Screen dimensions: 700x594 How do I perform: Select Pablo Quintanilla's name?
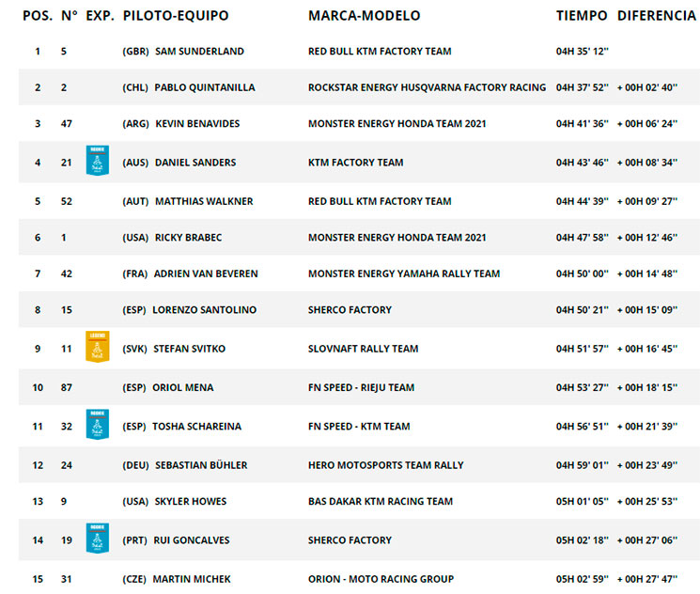[205, 87]
